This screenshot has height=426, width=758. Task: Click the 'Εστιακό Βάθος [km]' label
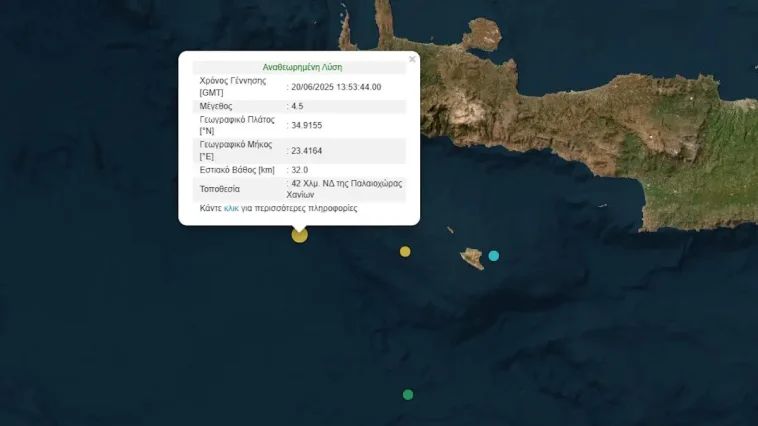tap(237, 170)
